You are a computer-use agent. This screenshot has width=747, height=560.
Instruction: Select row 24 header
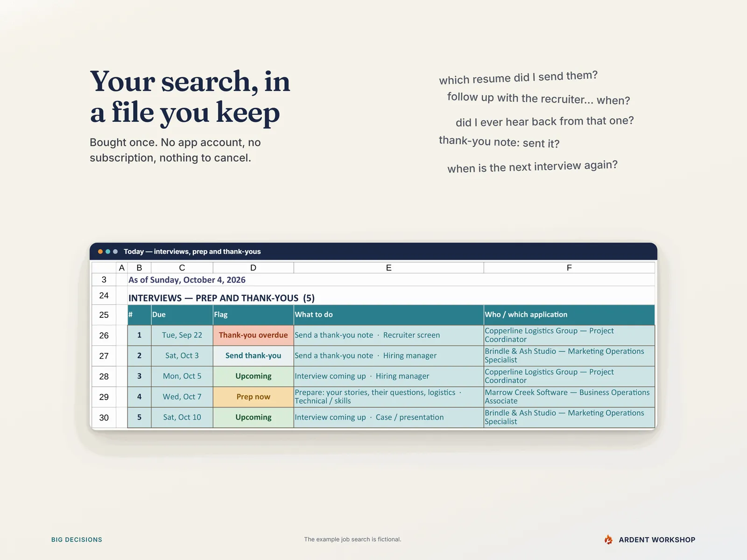[x=104, y=295]
